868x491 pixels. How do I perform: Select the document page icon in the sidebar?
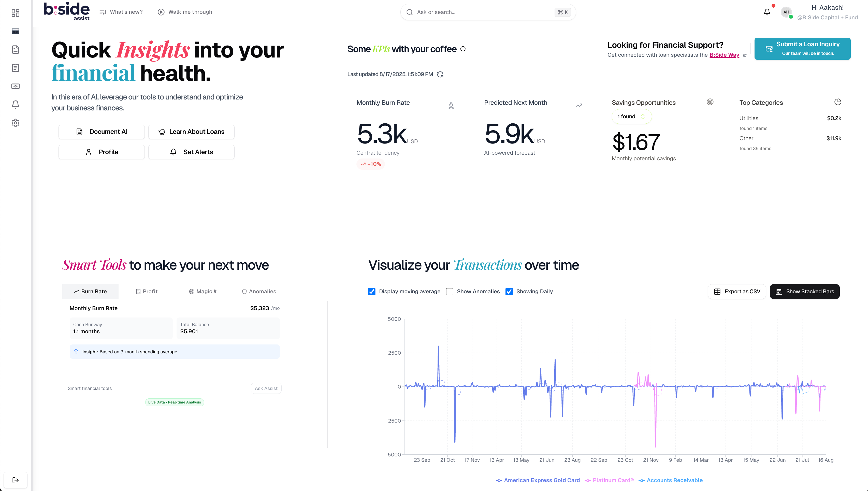tap(15, 50)
